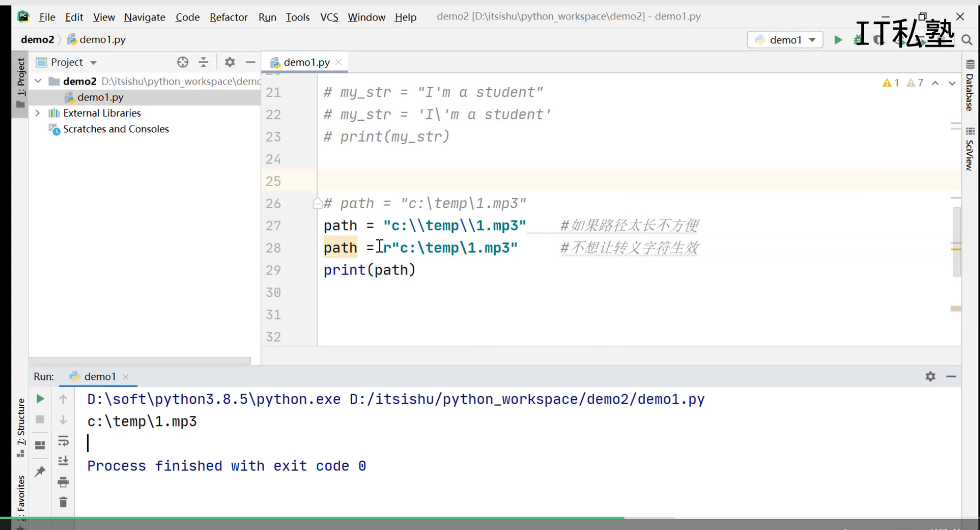Open the Window menu
Image resolution: width=980 pixels, height=530 pixels.
[366, 17]
